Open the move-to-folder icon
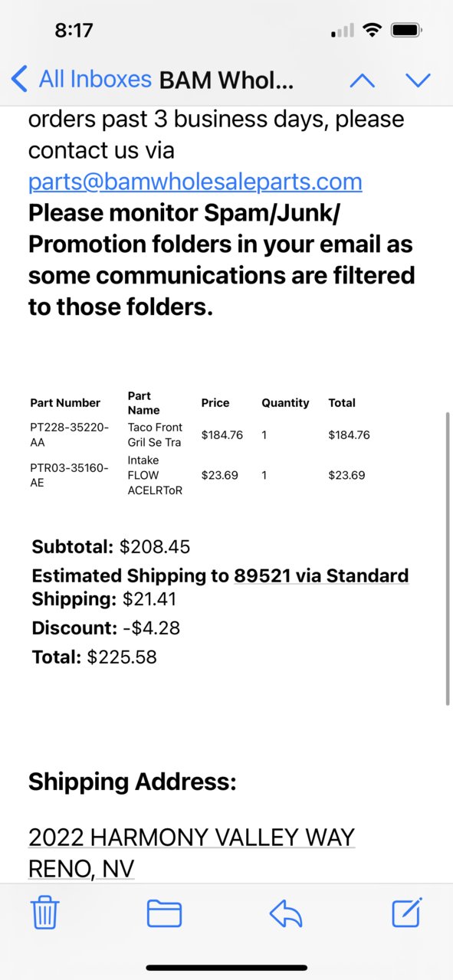This screenshot has height=980, width=453. pyautogui.click(x=164, y=913)
